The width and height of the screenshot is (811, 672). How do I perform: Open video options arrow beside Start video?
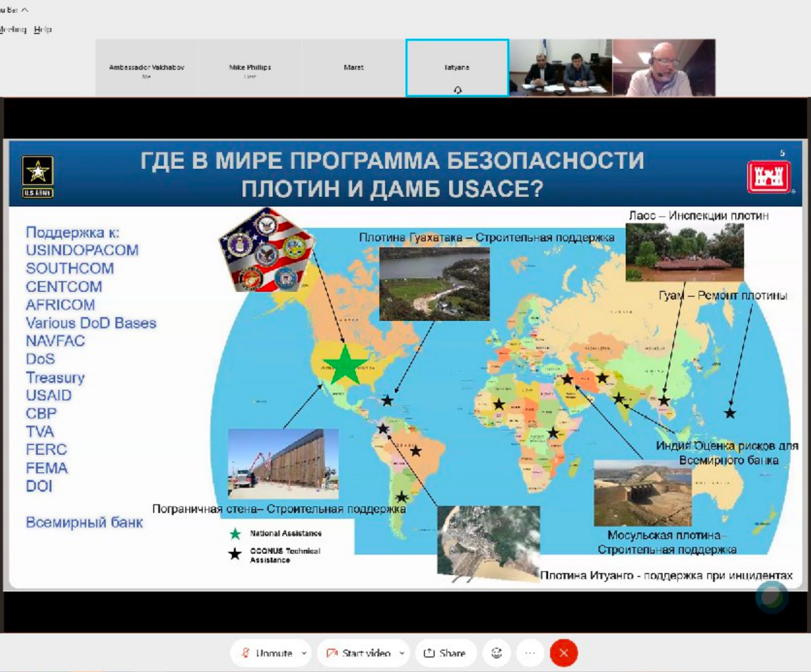tap(402, 653)
